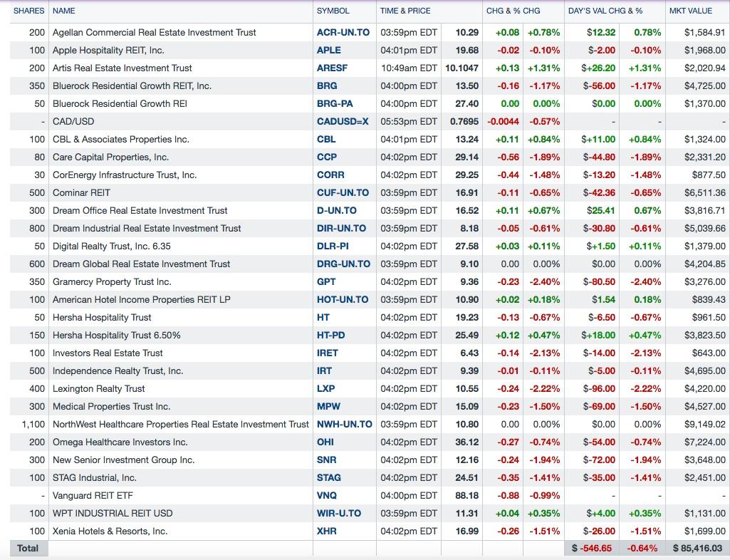Click the CUF-UN.TO symbol
Screen dimensions: 730x560
tap(343, 193)
